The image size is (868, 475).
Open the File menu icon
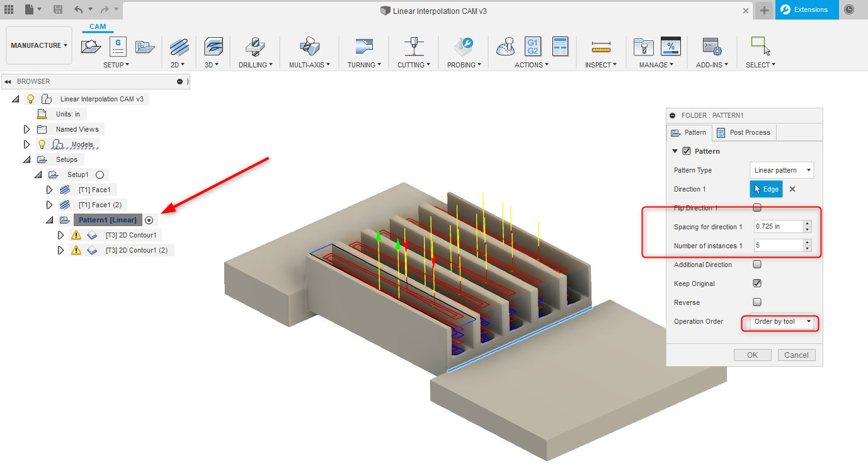pyautogui.click(x=29, y=9)
